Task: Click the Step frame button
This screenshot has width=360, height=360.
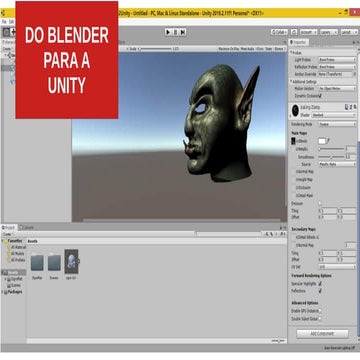Action: coord(183,32)
